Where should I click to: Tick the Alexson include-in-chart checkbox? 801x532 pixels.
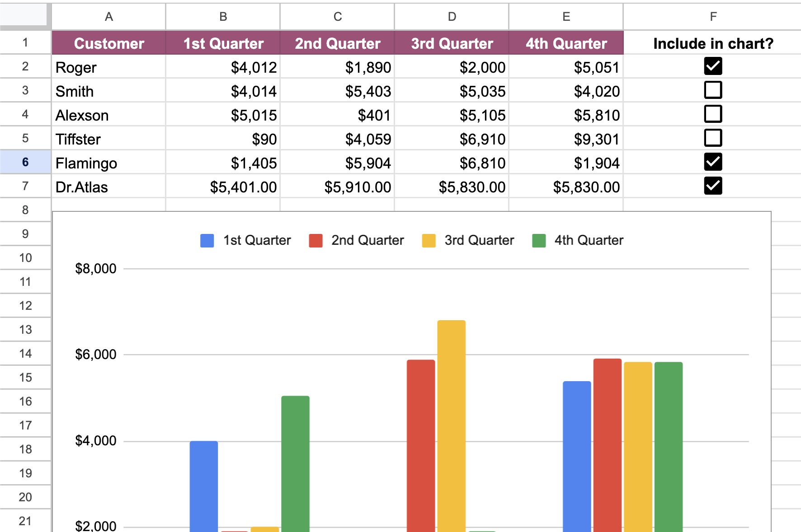pyautogui.click(x=713, y=114)
